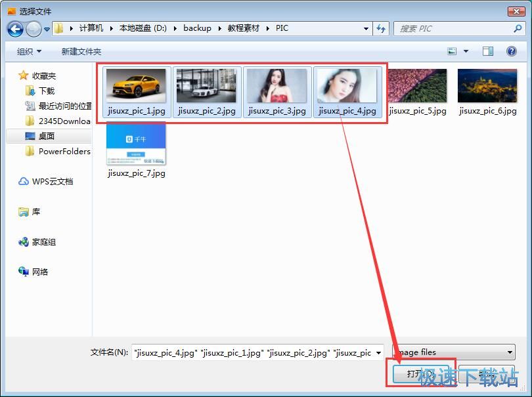Viewport: 532px width, 397px height.
Task: Select thumbnail of jisuxz_pic_7.jpg
Action: 136,144
